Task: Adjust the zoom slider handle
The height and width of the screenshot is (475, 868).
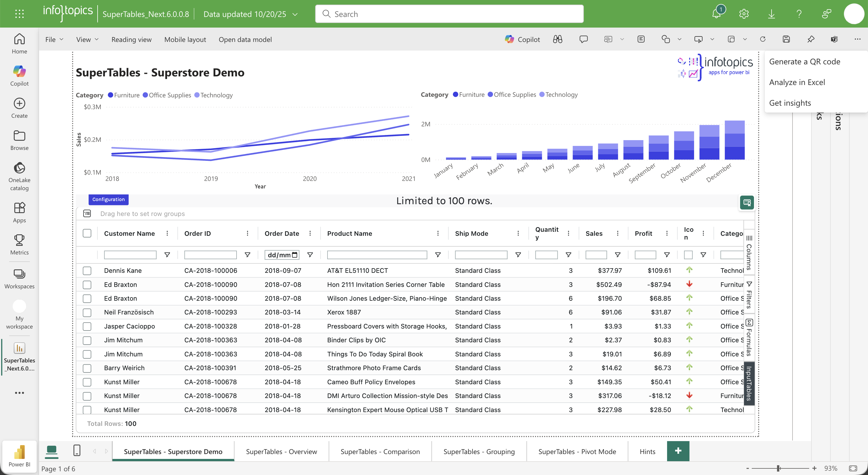Action: tap(778, 468)
